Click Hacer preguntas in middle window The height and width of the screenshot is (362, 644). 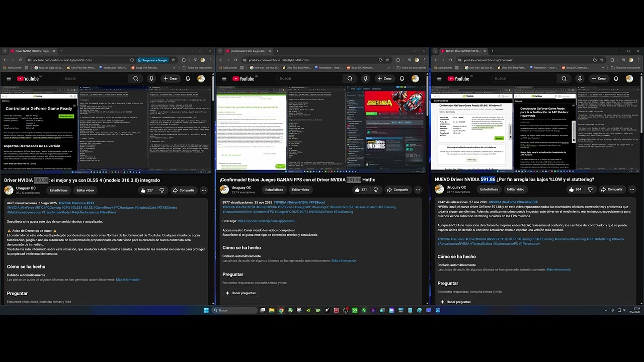(240, 293)
